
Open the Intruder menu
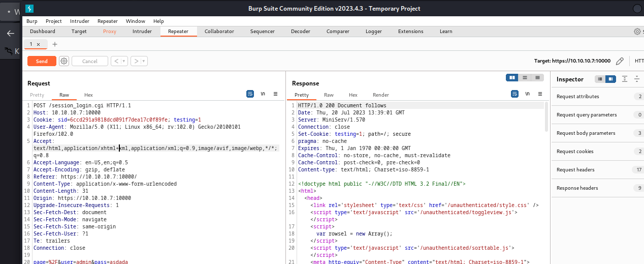[x=80, y=21]
